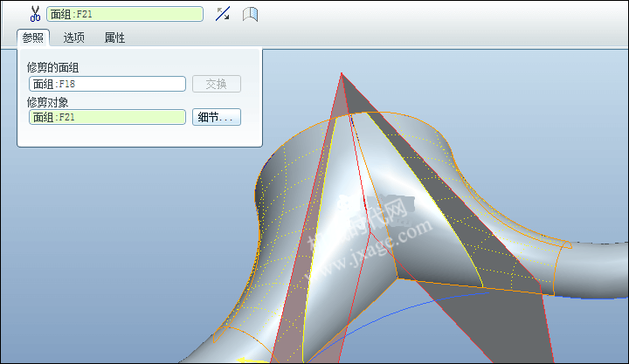
Task: Select the 修剪对象 面组:F21 field
Action: (107, 117)
